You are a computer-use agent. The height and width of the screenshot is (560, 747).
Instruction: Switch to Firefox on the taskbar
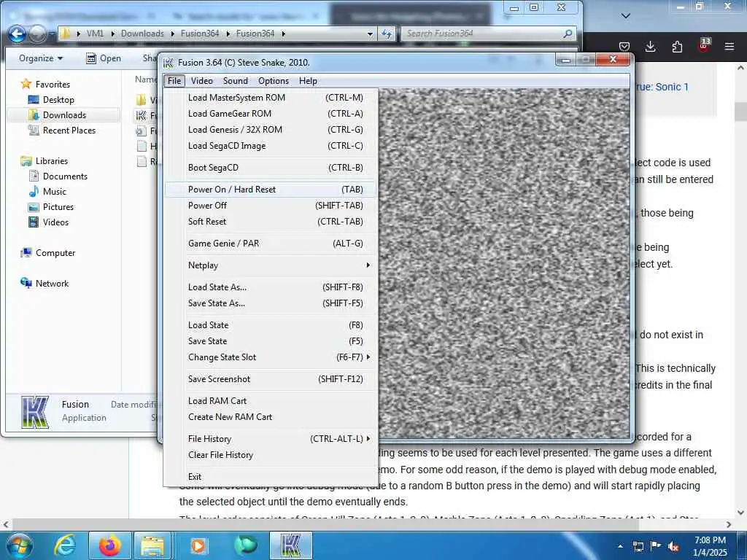click(109, 545)
